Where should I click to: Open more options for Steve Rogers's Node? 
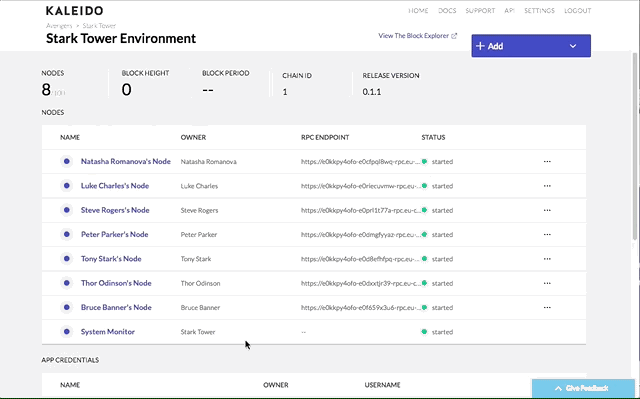(547, 210)
